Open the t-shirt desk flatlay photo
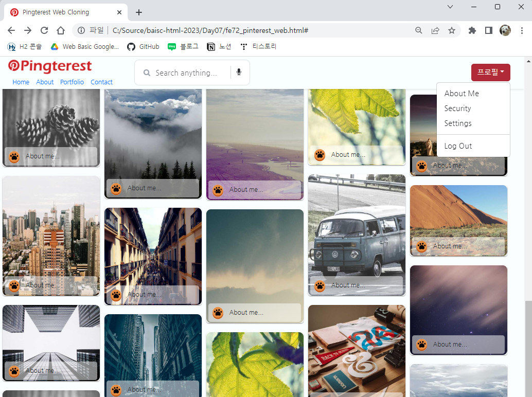Screen dimensions: 532x397 click(x=357, y=351)
